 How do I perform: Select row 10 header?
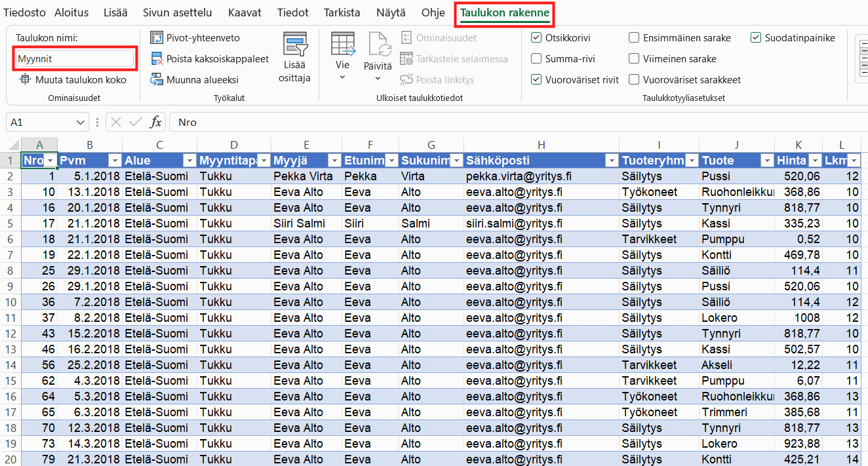[x=10, y=302]
